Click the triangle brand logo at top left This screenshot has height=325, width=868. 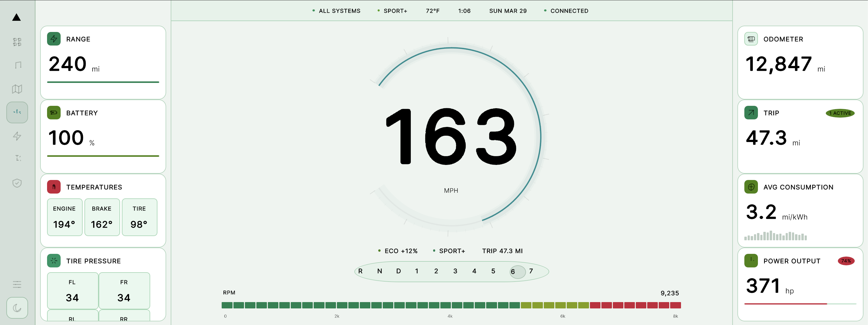(x=16, y=18)
